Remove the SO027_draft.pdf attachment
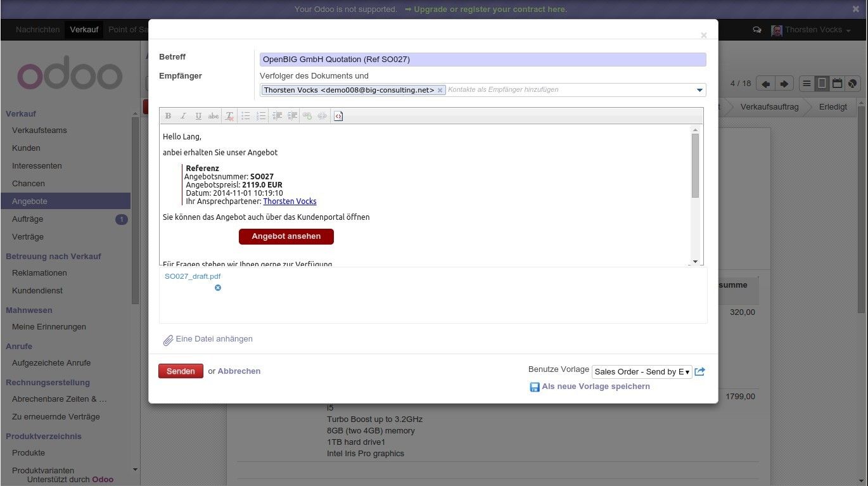 [x=218, y=288]
